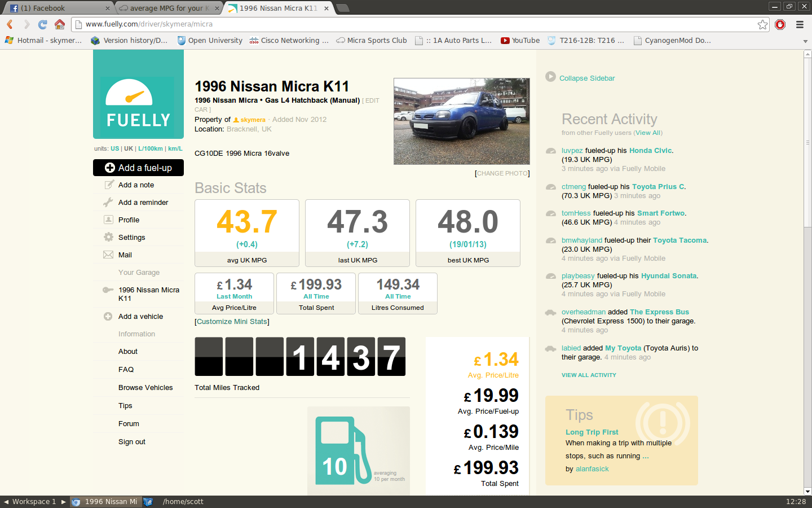
Task: Click Honda Civic in recent activity
Action: coord(650,151)
